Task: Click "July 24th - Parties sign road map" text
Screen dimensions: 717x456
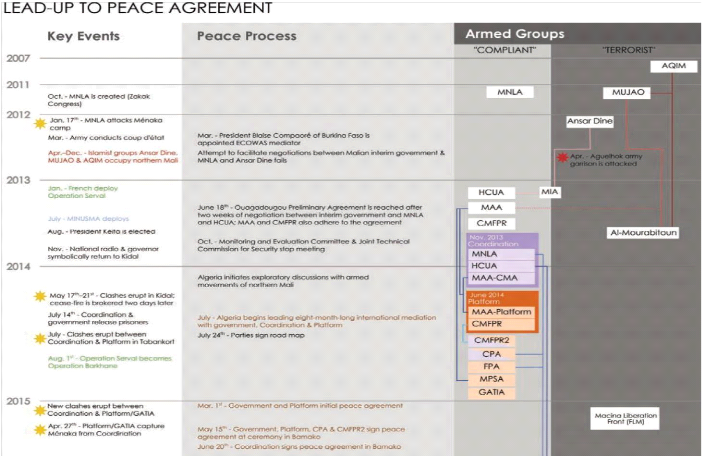Action: (x=251, y=335)
